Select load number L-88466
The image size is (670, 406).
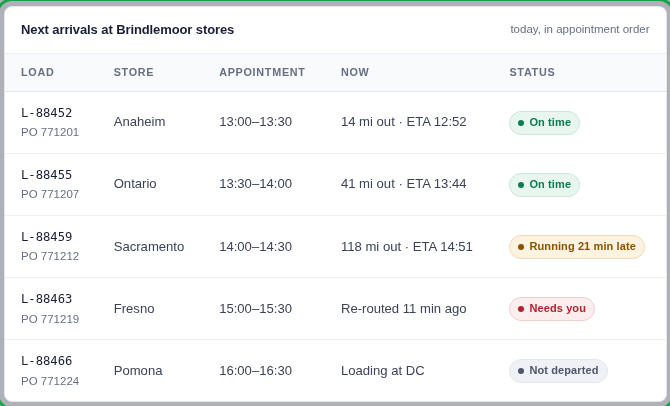[47, 361]
